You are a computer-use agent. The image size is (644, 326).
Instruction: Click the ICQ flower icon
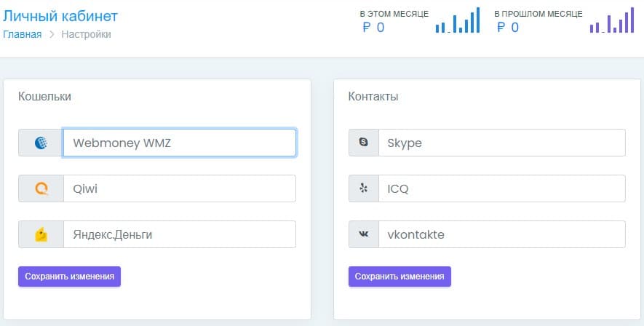coord(364,188)
